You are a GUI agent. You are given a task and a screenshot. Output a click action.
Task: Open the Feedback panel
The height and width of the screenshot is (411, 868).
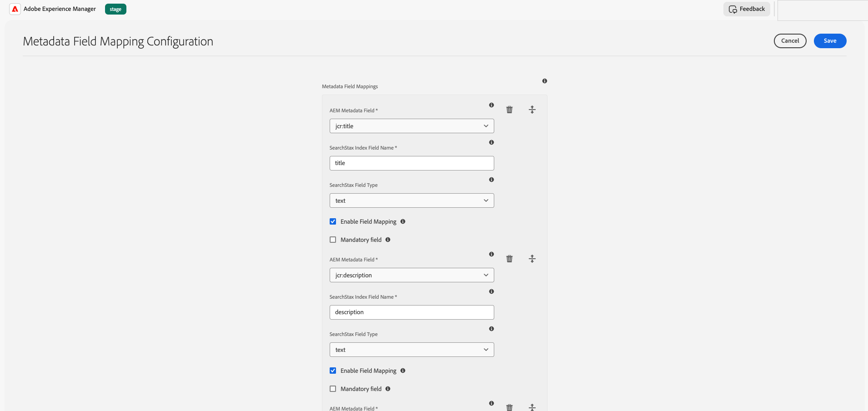pos(747,9)
